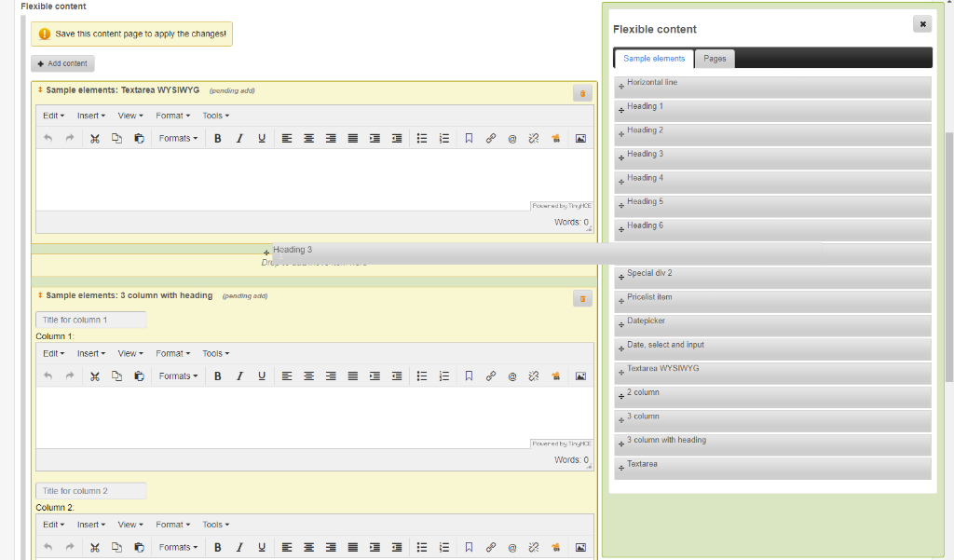
Task: Click the Title for column 1 input field
Action: coord(91,320)
